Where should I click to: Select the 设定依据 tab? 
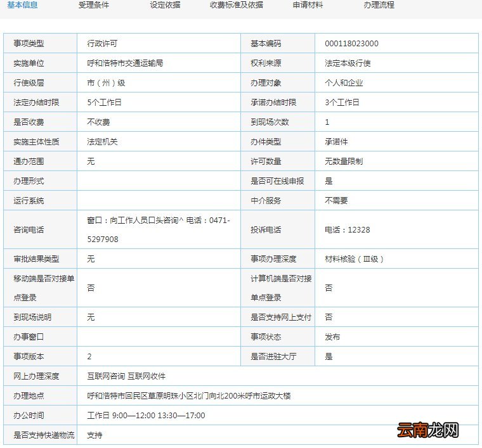click(165, 5)
